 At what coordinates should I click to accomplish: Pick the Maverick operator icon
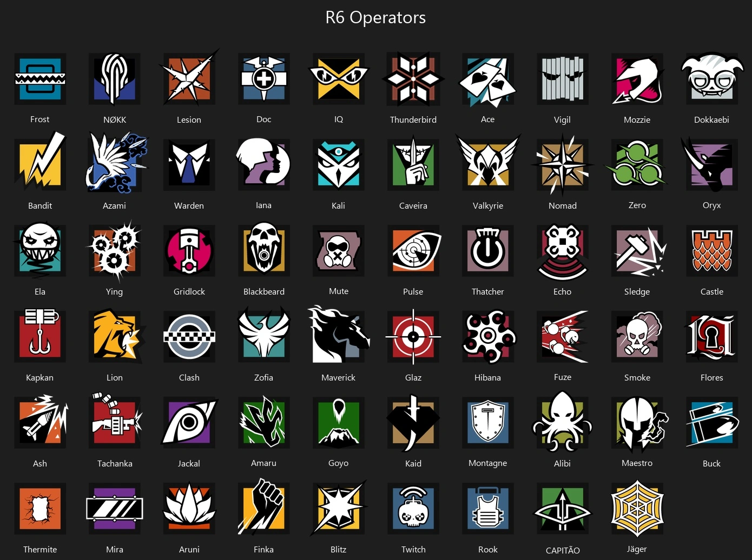tap(339, 335)
